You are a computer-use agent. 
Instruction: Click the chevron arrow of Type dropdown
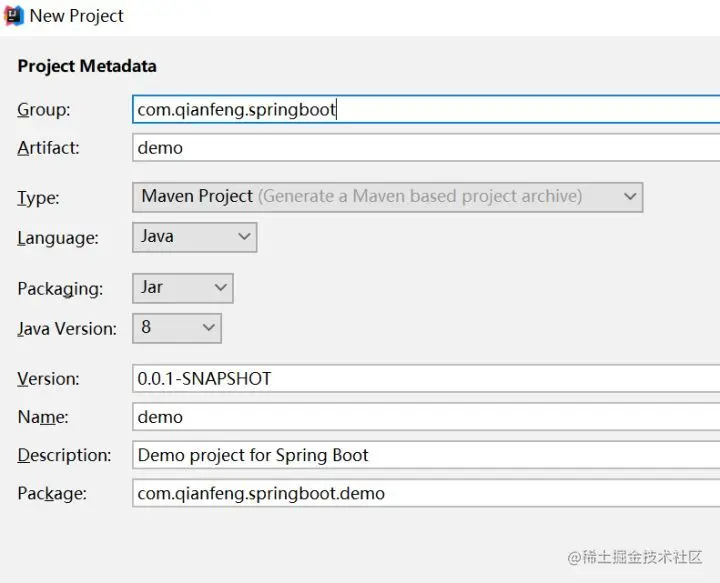pyautogui.click(x=630, y=197)
